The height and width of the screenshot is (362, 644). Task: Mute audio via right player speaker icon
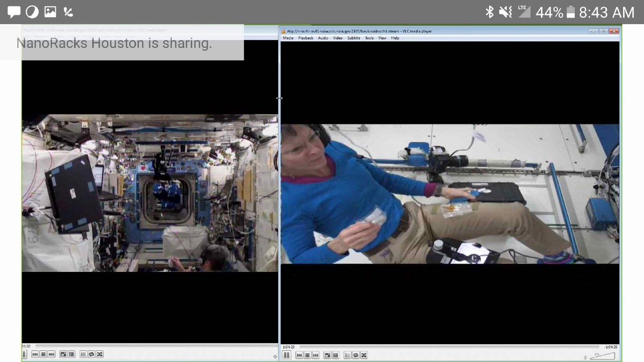click(585, 357)
